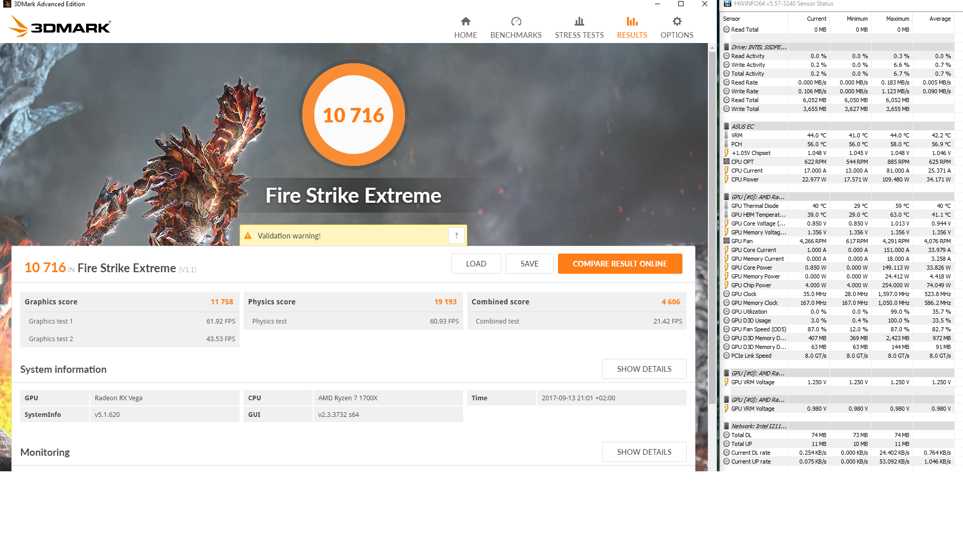Show details for Monitoring
The image size is (963, 560).
click(644, 452)
